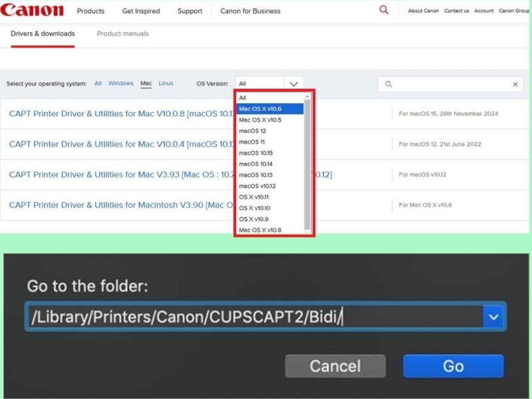Click 'Select your operating system:' label
This screenshot has height=399, width=532.
coord(47,84)
